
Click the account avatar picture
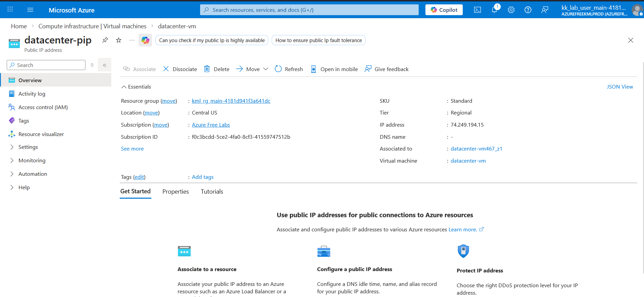tap(637, 10)
